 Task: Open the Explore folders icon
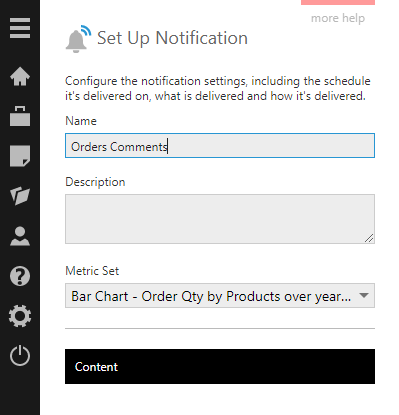(x=20, y=196)
